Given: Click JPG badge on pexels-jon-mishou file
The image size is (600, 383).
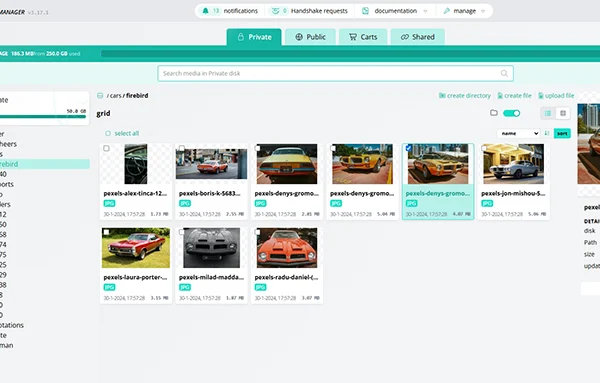Looking at the screenshot, I should pos(487,203).
